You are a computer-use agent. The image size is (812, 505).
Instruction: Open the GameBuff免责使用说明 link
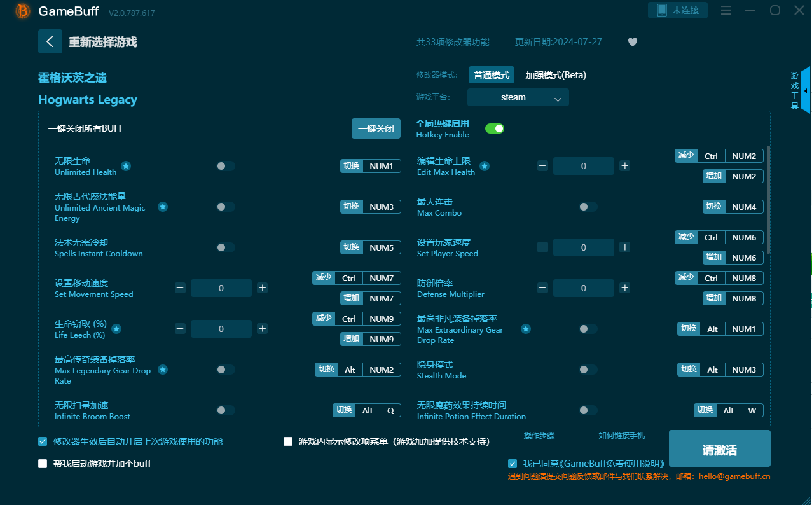(x=612, y=464)
